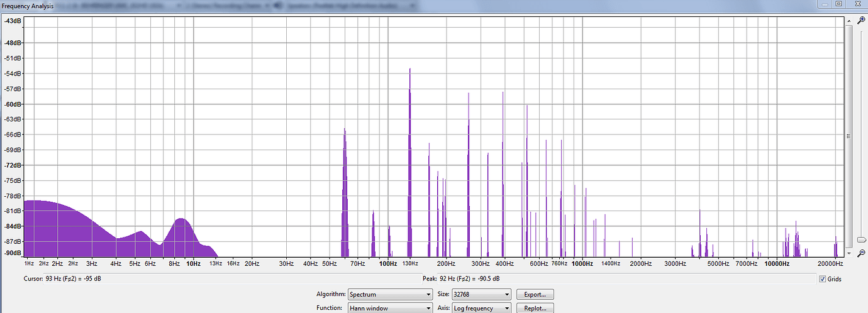
Task: Click the vertical scrollbar down arrow
Action: tap(849, 253)
